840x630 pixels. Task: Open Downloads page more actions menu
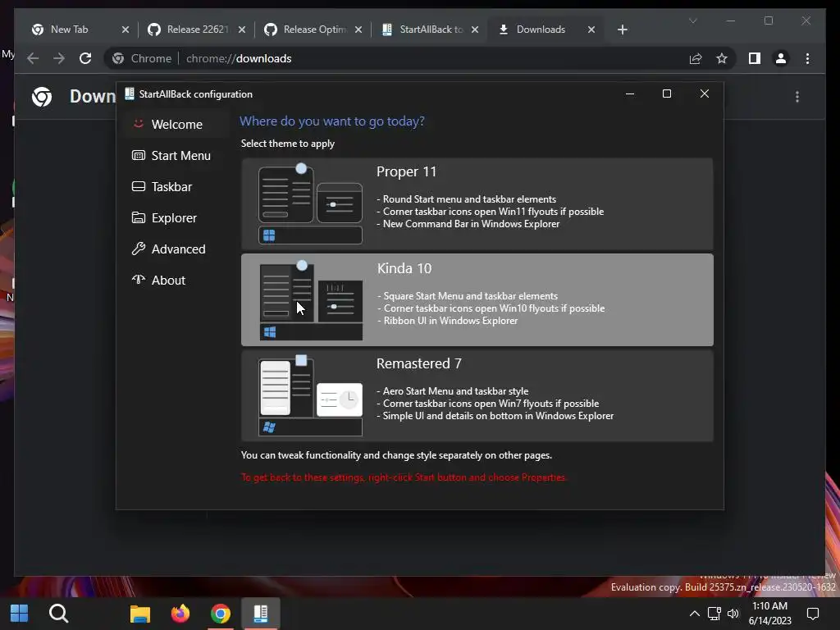coord(797,97)
